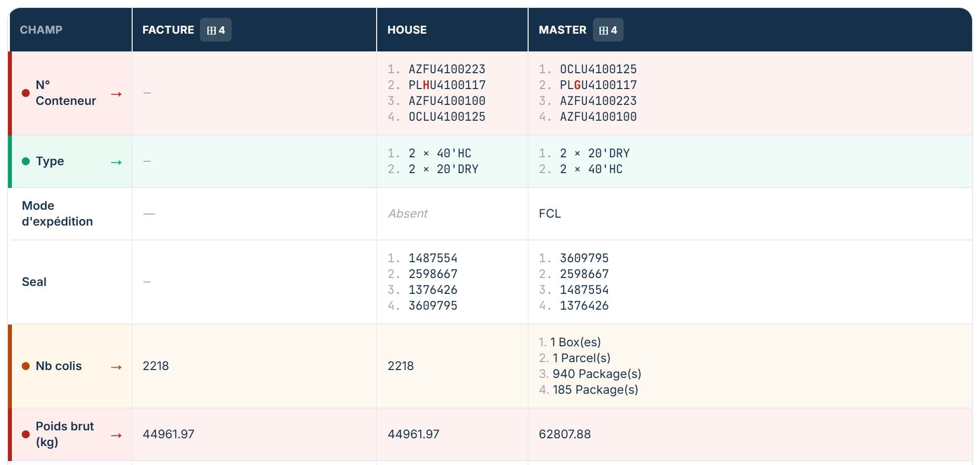Click the N° Conteneur field label
The image size is (980, 465).
66,93
